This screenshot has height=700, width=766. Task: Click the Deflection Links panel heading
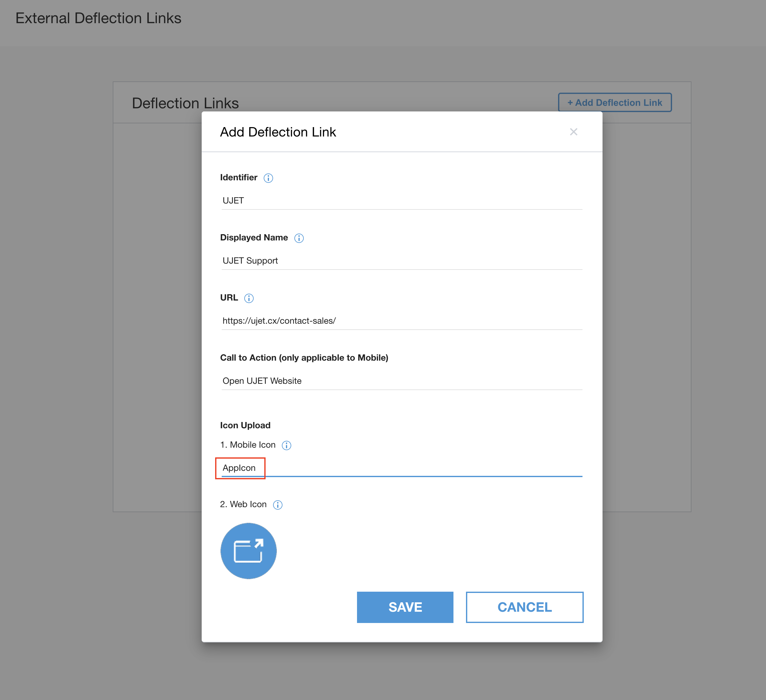click(185, 103)
